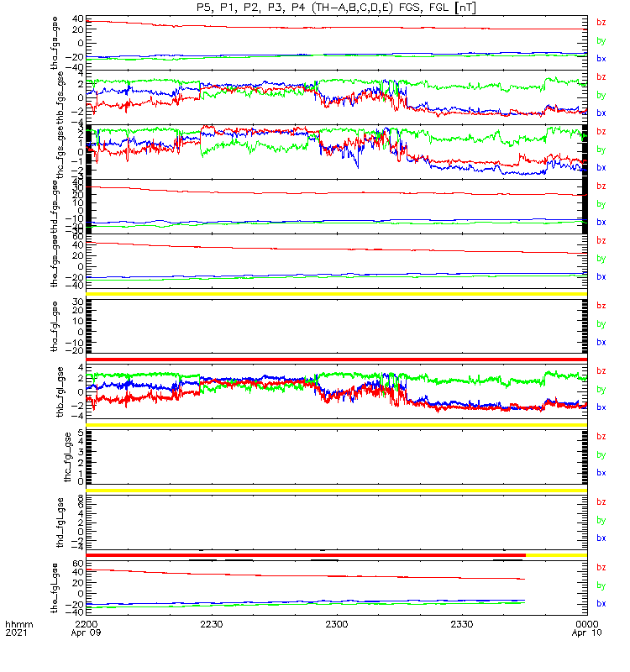Click the thc_fgs_gse axis label

click(x=60, y=152)
